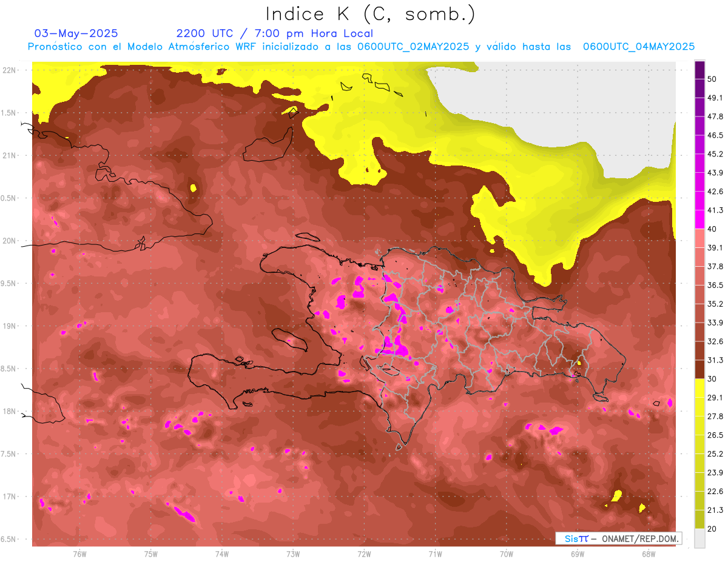
Task: Click the '19N' latitude label
Action: pyautogui.click(x=9, y=326)
